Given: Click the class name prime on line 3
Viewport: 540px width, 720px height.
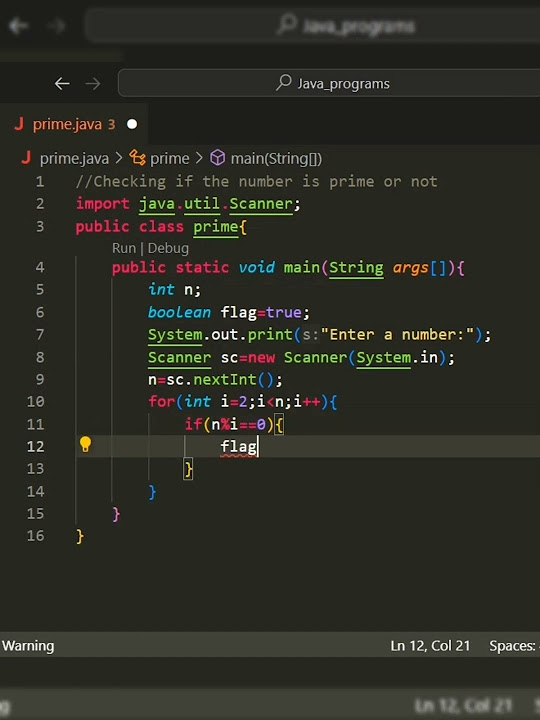Looking at the screenshot, I should tap(215, 227).
